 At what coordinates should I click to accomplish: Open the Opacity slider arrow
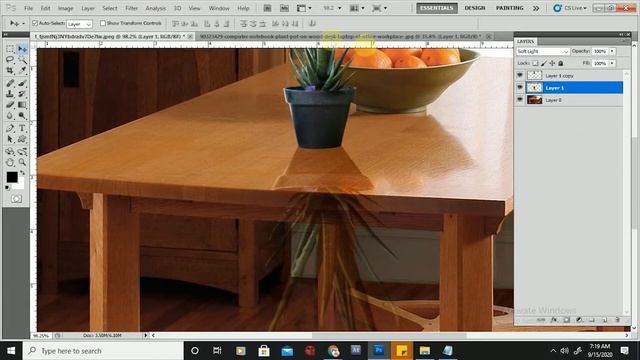coord(612,51)
